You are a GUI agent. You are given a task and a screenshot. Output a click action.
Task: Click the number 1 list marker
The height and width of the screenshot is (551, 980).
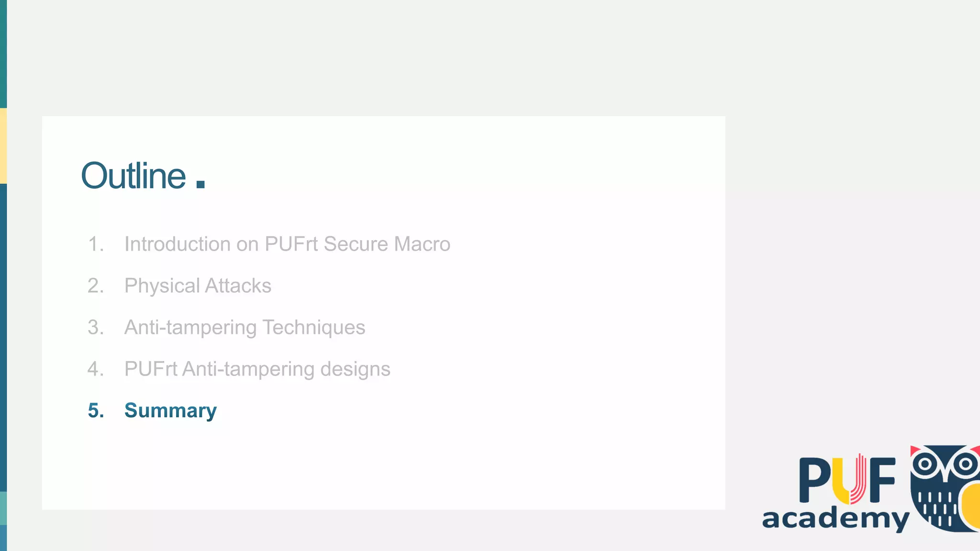[96, 244]
